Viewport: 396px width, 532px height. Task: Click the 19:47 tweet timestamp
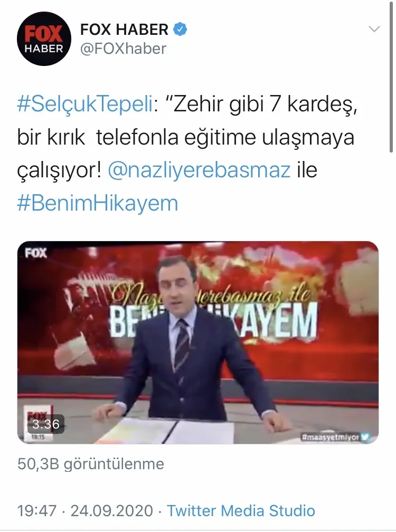tap(36, 511)
